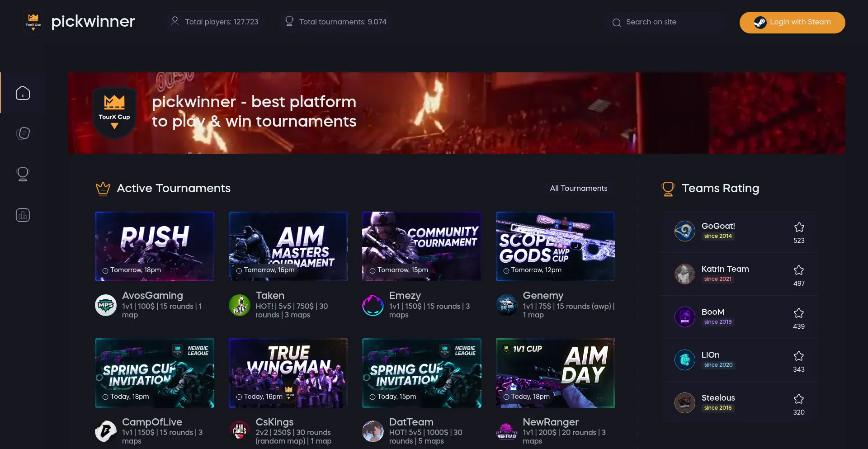
Task: Open the Taken team name
Action: click(270, 296)
